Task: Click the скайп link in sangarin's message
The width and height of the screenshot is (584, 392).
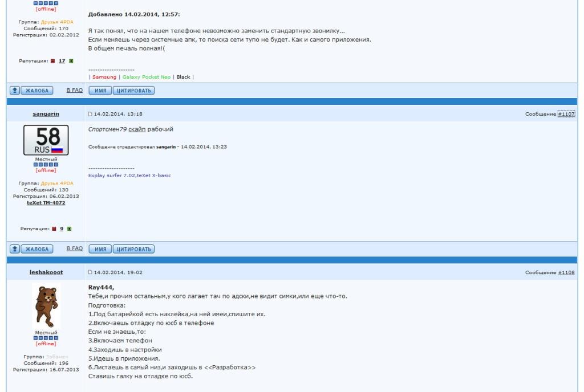Action: tap(137, 129)
